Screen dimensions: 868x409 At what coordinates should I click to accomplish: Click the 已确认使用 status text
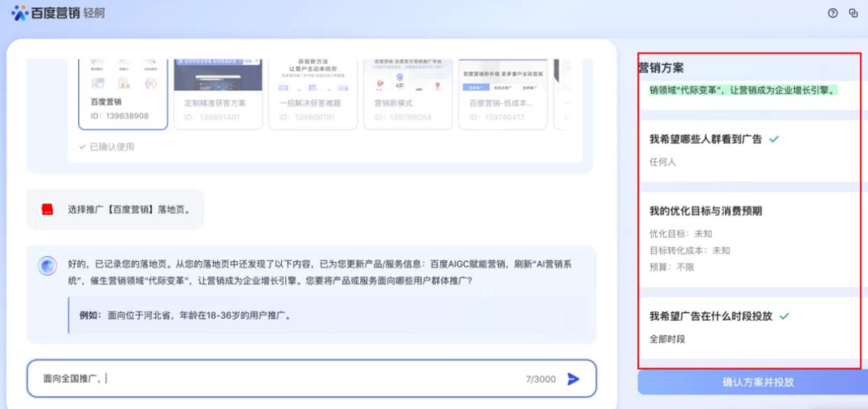(x=112, y=147)
